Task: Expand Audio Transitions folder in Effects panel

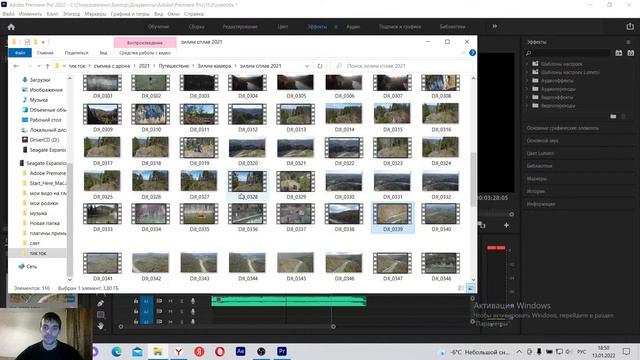Action: pos(527,89)
